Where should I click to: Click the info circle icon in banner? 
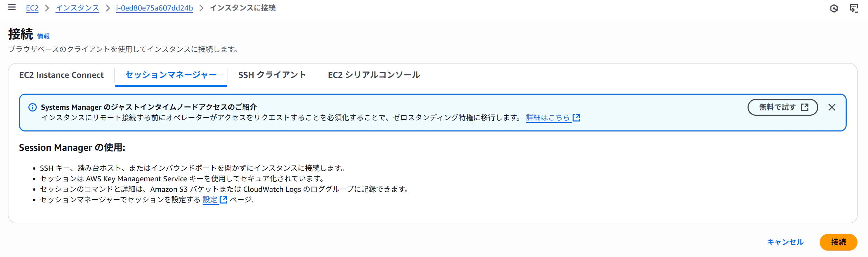32,107
